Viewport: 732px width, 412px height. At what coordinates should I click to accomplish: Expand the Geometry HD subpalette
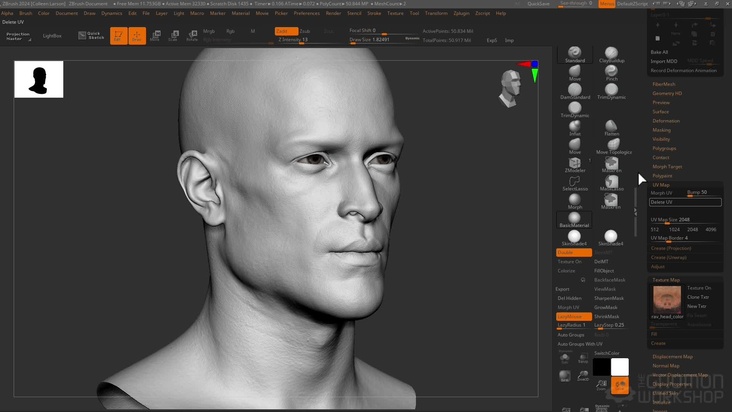667,93
